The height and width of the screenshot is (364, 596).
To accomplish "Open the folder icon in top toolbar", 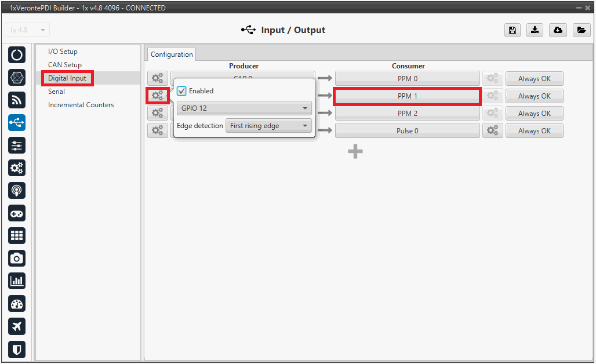I will [x=580, y=30].
